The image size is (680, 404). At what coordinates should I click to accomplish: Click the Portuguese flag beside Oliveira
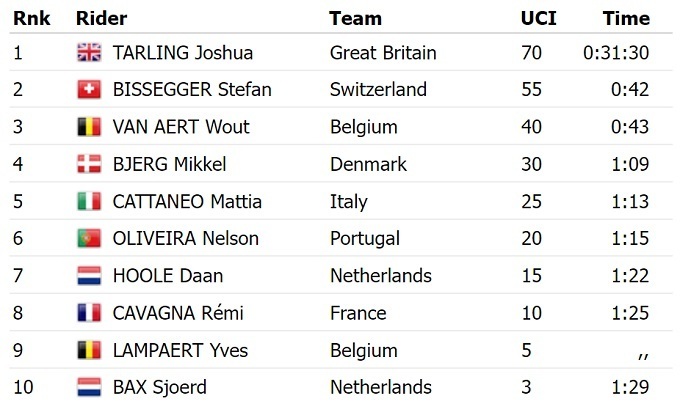(x=89, y=238)
